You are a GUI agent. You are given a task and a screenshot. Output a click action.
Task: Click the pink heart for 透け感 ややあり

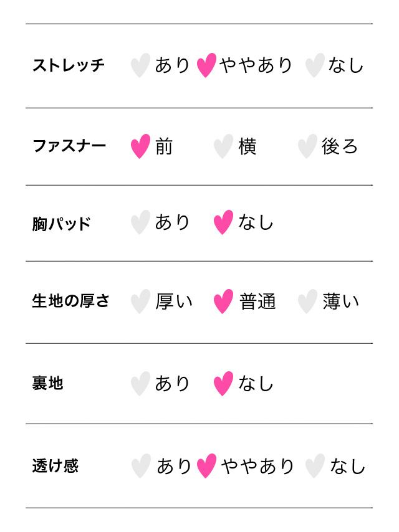(206, 466)
